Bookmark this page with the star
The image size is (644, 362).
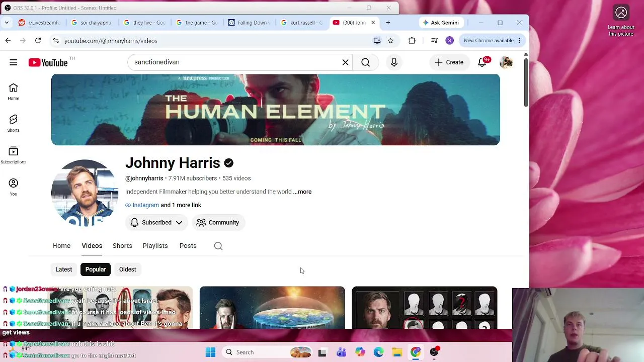click(x=390, y=41)
